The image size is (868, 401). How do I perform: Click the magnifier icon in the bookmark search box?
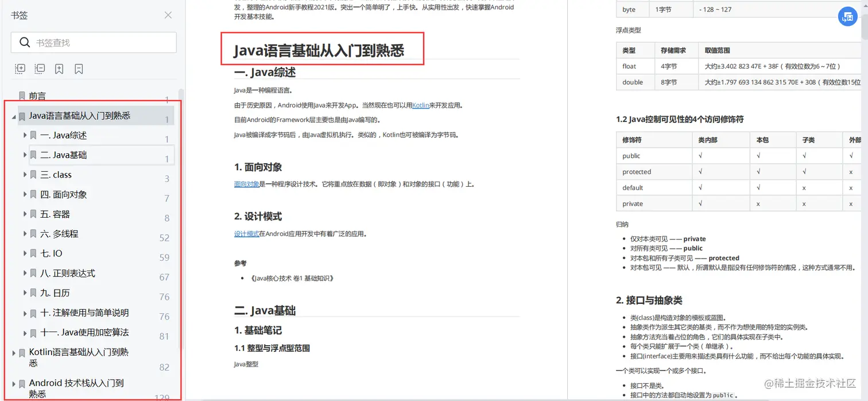point(25,43)
